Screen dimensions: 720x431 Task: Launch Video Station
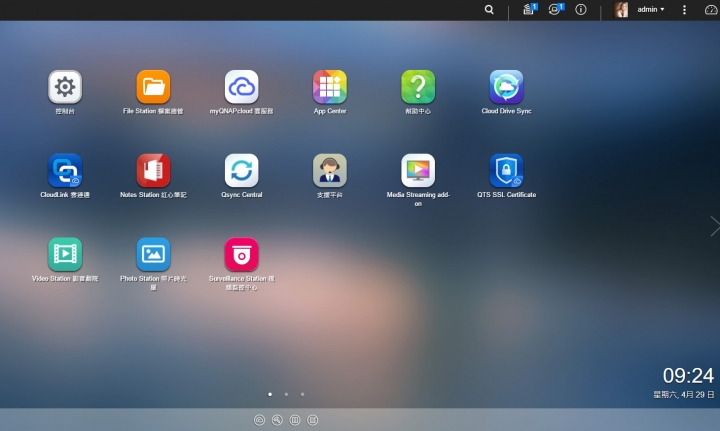[x=65, y=254]
